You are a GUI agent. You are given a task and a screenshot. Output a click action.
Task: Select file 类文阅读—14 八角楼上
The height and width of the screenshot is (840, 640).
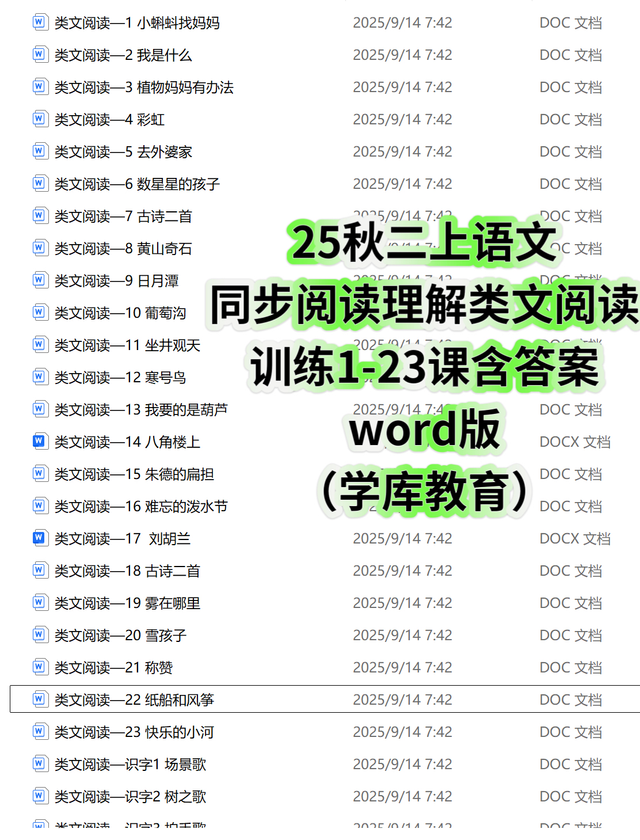pos(127,442)
